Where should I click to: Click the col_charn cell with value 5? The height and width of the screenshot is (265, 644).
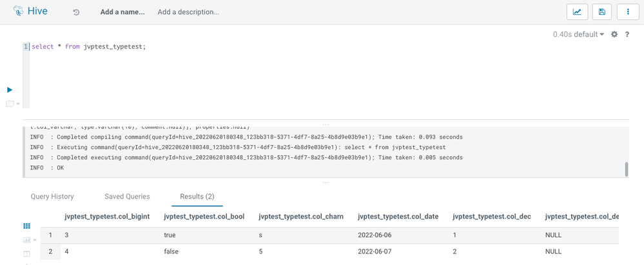click(260, 251)
